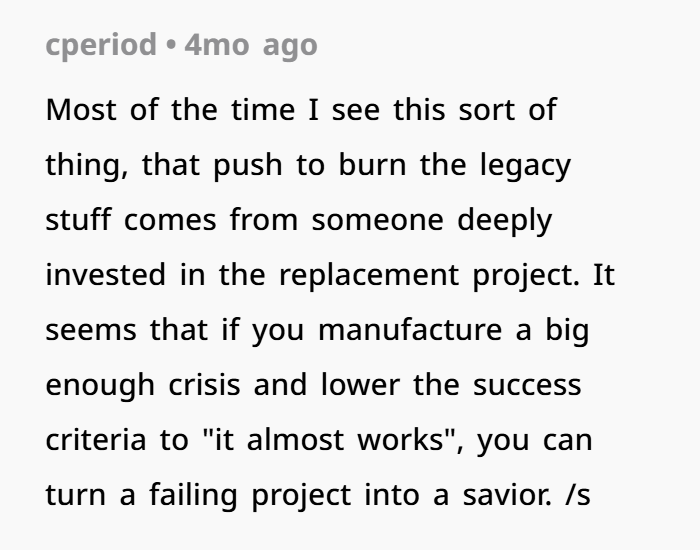The image size is (700, 550).
Task: Open the cperiod user profile link
Action: click(x=101, y=45)
